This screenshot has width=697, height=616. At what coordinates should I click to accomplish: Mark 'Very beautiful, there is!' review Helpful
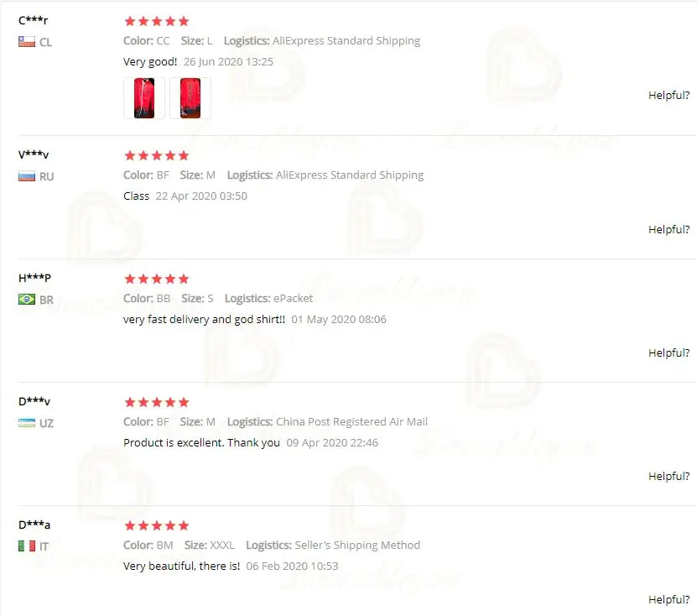(669, 599)
